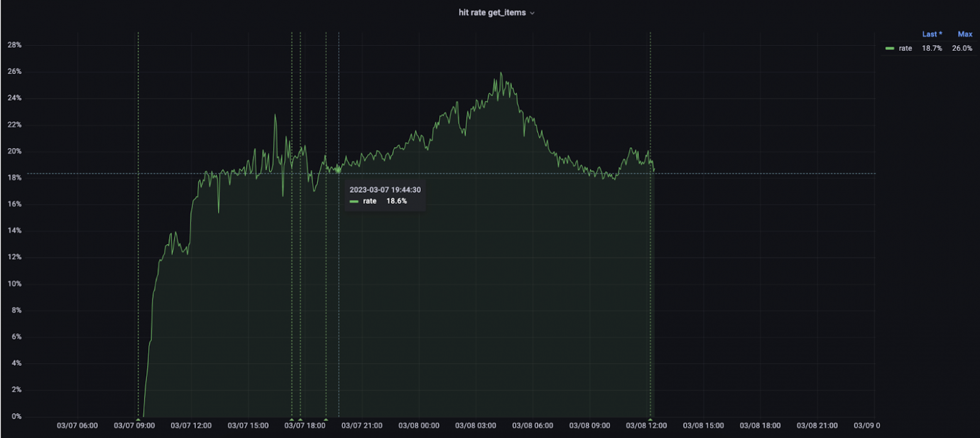The image size is (980, 438).
Task: Sort legend by 'Last *' column
Action: coord(932,34)
